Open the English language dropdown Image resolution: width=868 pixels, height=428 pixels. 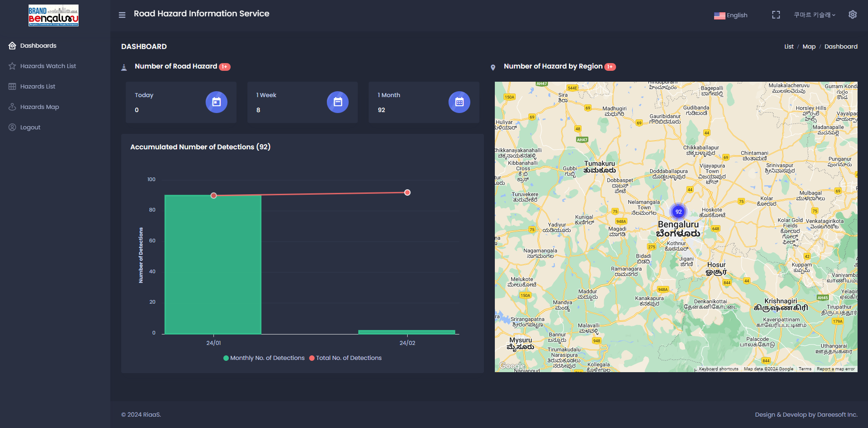click(730, 15)
